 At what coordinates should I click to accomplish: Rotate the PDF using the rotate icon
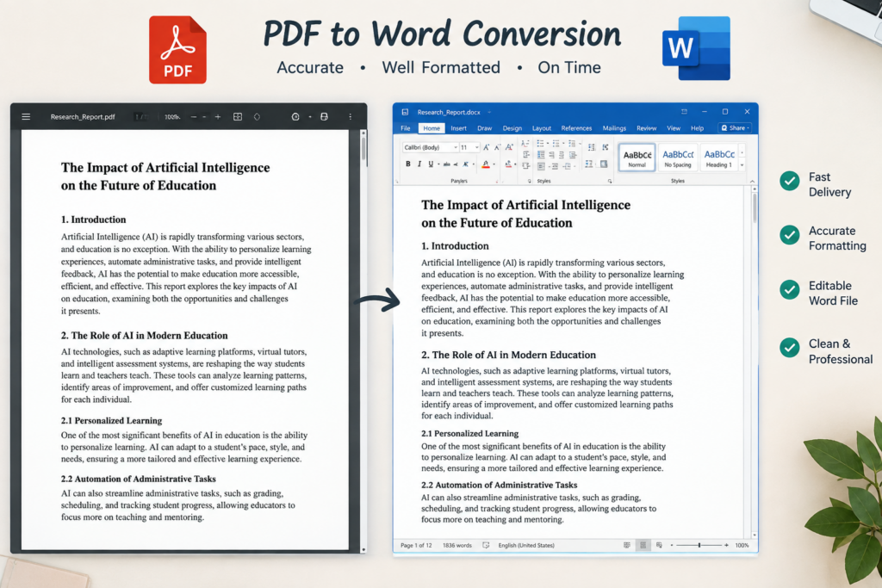(257, 116)
